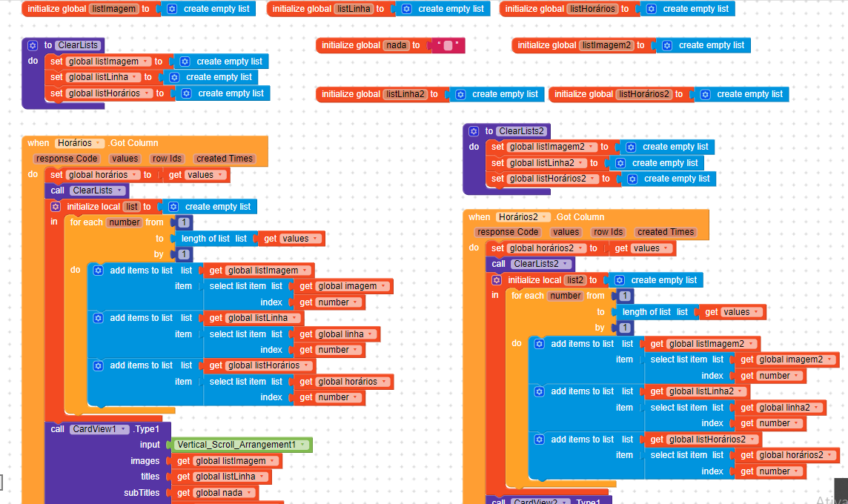Open the ClearLists2 procedure mutator gear
The image size is (848, 504).
tap(474, 131)
